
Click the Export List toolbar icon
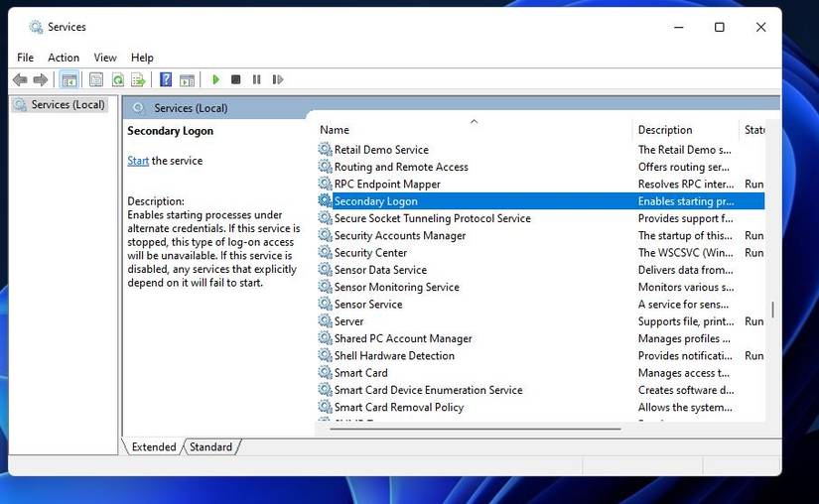point(138,79)
